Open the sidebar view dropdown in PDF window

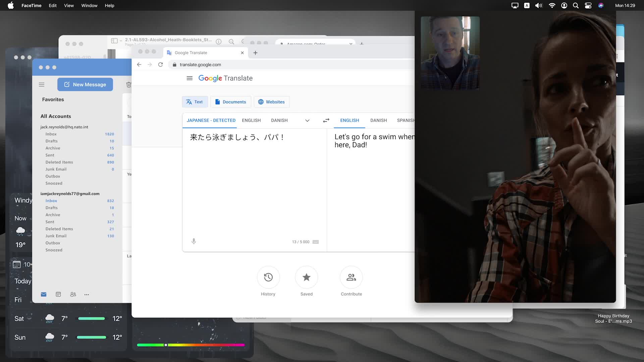116,41
